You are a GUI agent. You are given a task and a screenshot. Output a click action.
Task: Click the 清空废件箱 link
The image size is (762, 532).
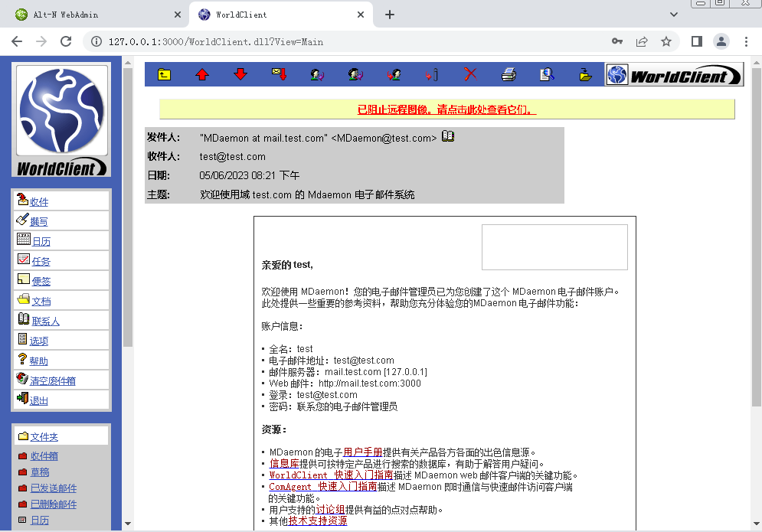click(53, 381)
